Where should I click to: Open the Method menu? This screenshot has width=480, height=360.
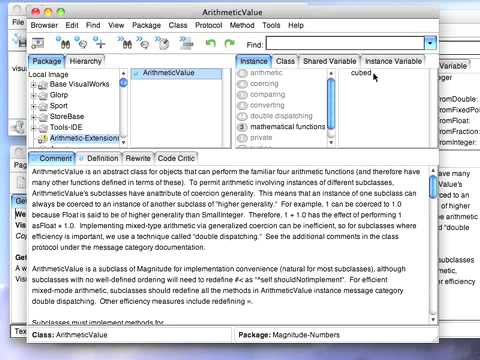coord(242,25)
